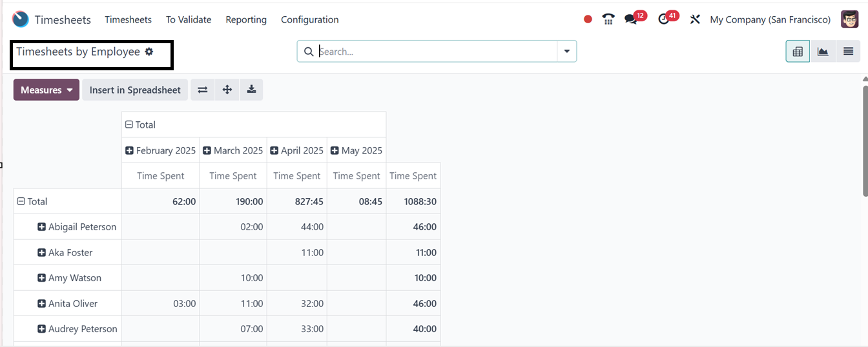868x347 pixels.
Task: Open the To Validate menu
Action: pos(189,19)
